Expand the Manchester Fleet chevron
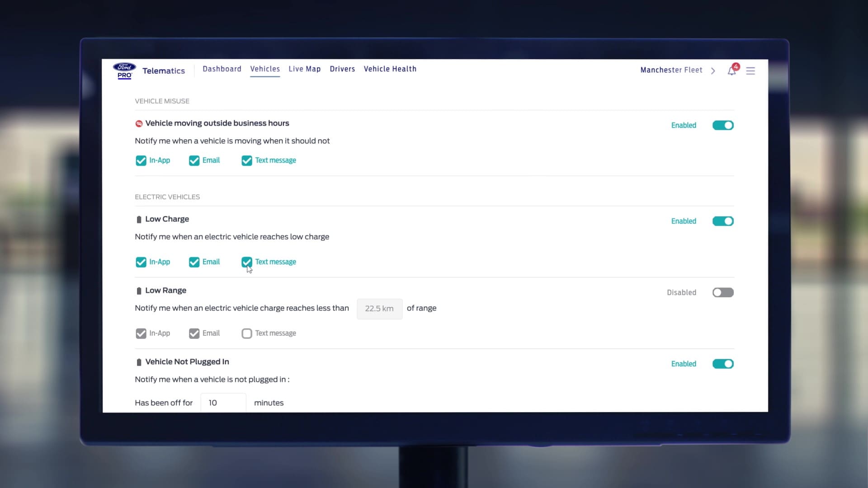This screenshot has height=488, width=868. [713, 71]
